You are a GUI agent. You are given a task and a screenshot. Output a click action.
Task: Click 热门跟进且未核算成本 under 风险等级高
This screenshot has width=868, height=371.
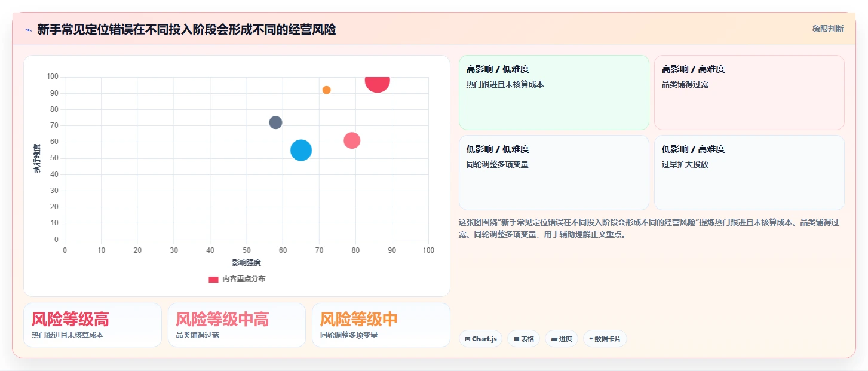coord(68,335)
